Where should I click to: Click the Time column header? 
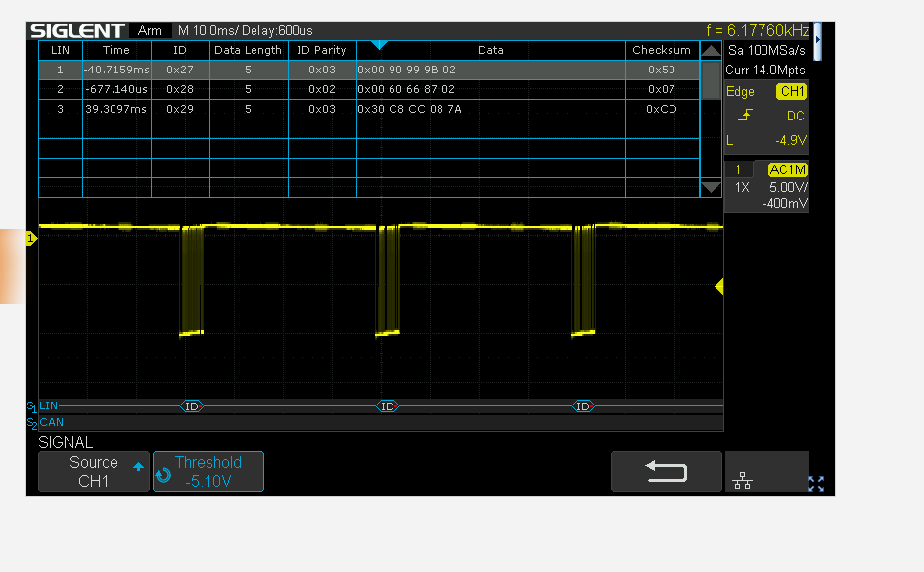pos(116,50)
